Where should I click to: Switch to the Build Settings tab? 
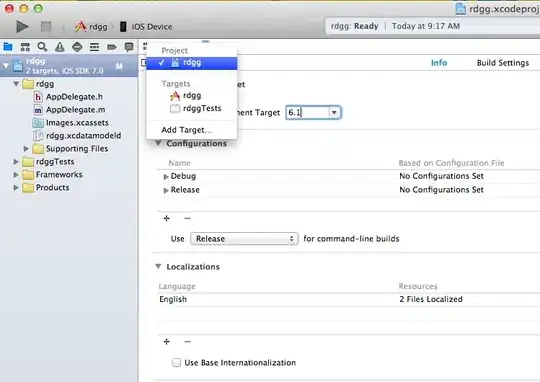click(502, 63)
